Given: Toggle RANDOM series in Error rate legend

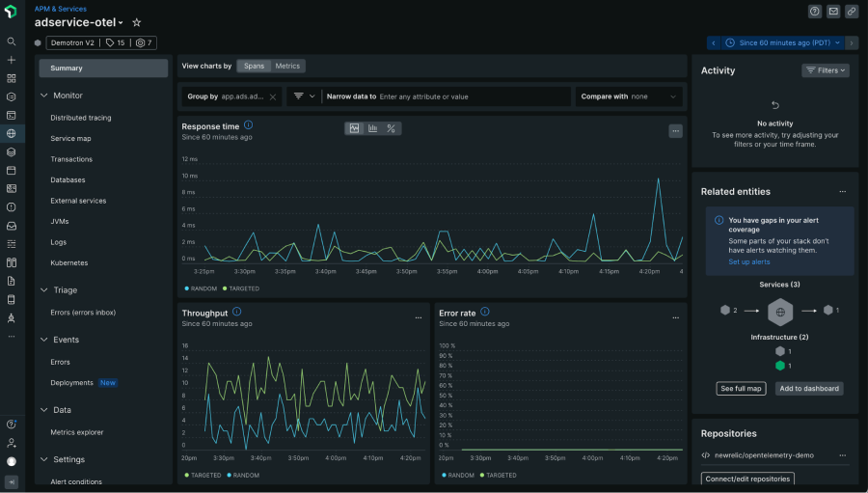Looking at the screenshot, I should coord(458,476).
